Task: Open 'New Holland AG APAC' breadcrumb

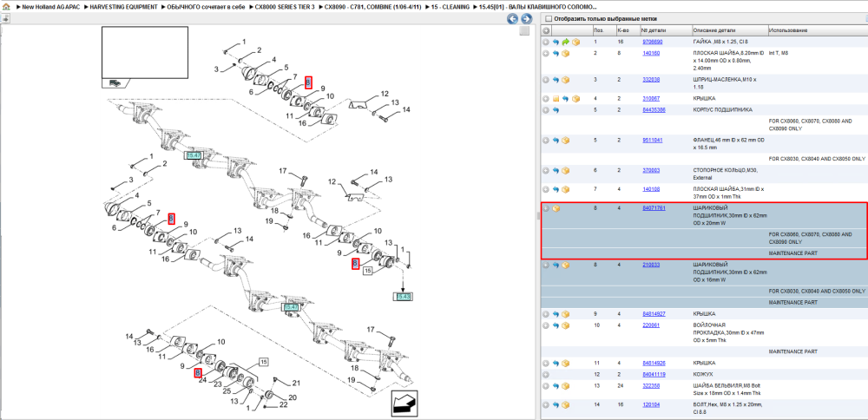Action: tap(53, 7)
